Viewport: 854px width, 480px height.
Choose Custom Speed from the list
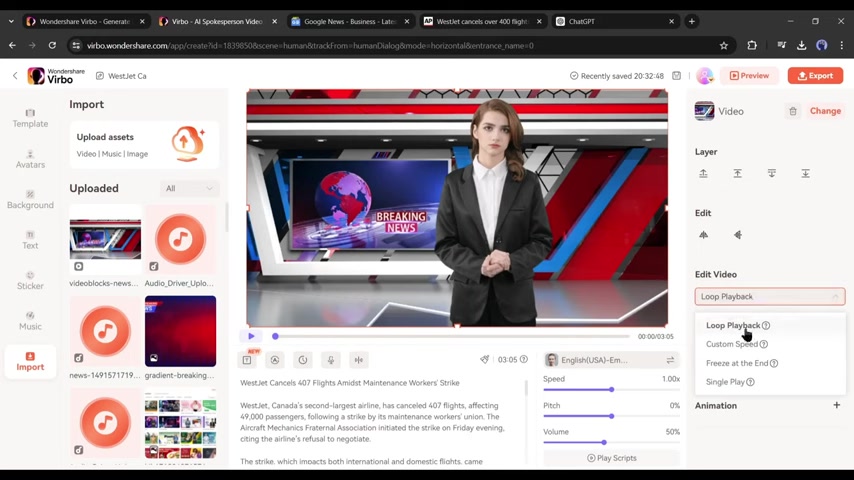tap(732, 344)
